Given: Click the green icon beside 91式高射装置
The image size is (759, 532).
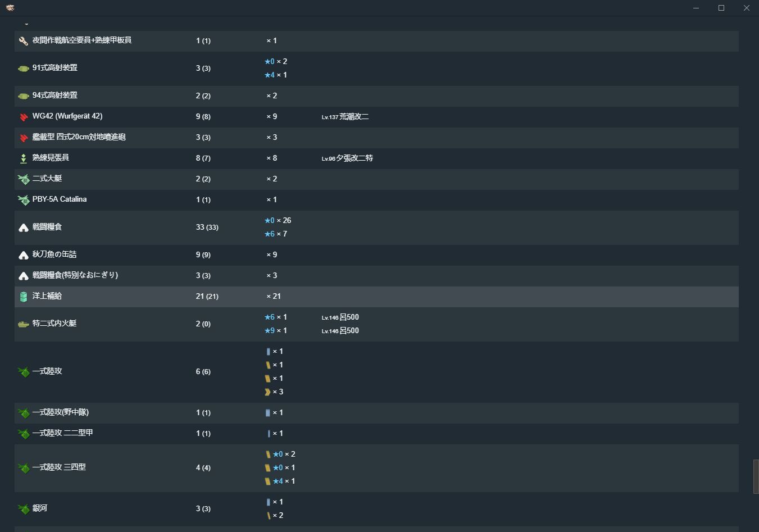Looking at the screenshot, I should pos(23,69).
